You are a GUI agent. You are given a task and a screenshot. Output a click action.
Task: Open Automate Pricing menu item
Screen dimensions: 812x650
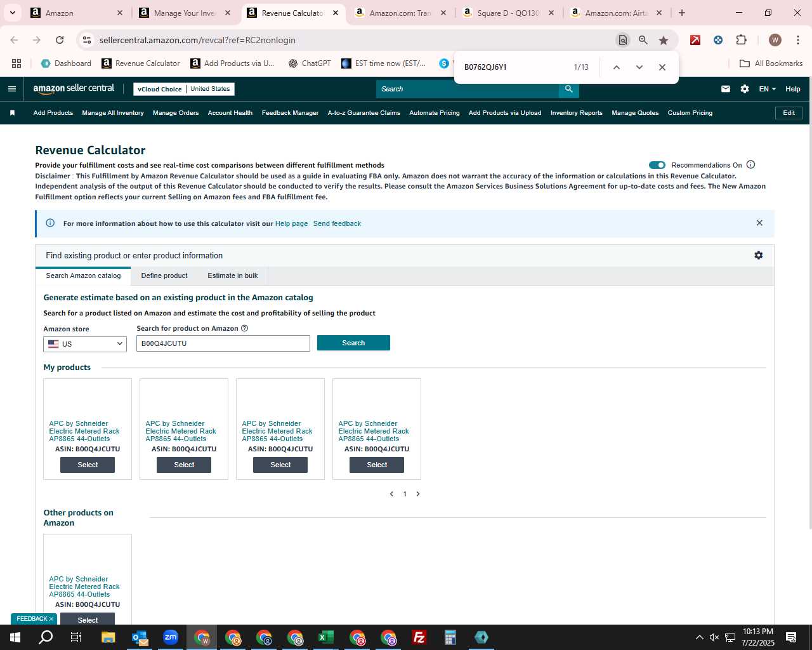tap(435, 113)
